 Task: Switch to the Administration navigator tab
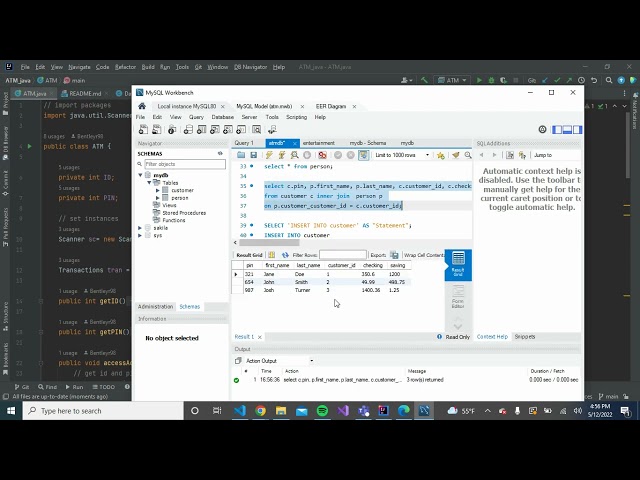155,307
